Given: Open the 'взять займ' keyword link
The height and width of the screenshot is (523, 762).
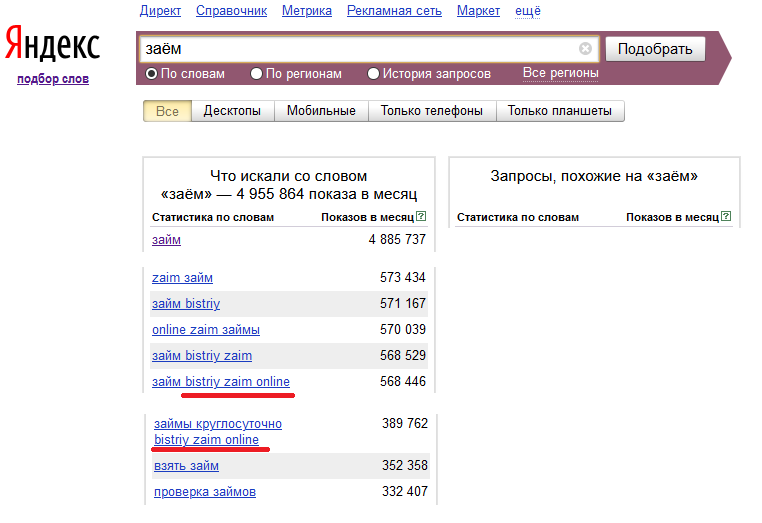Looking at the screenshot, I should [x=187, y=466].
